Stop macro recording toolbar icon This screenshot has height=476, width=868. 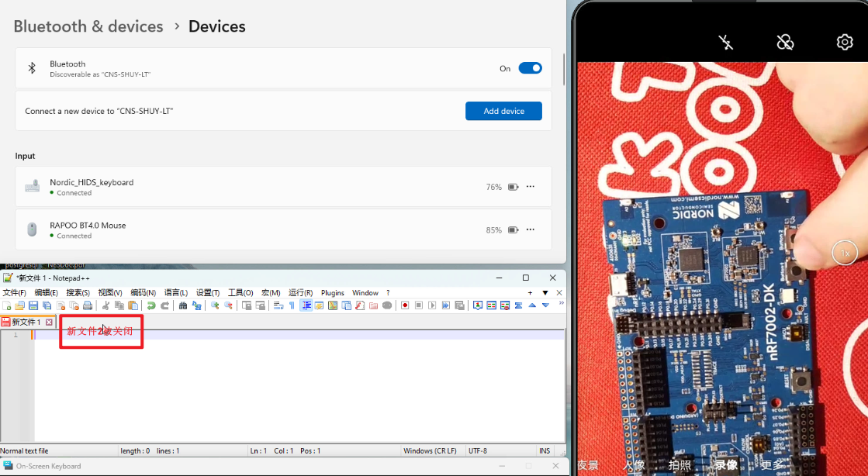[419, 305]
